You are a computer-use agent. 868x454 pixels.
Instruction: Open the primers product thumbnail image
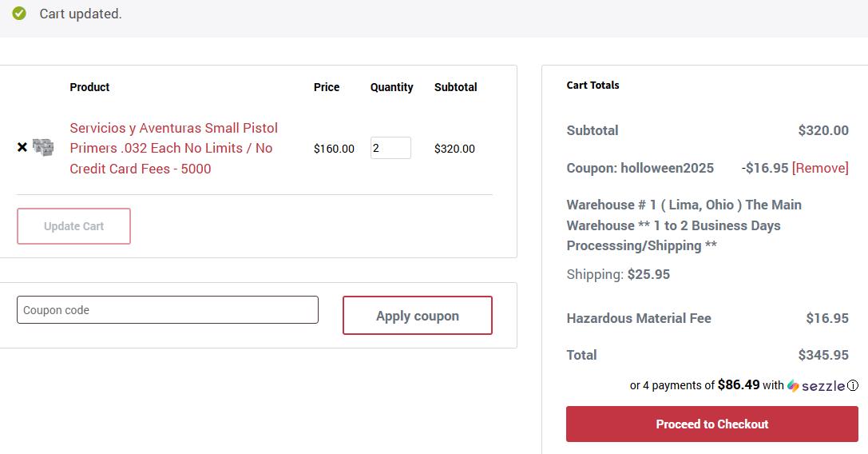tap(43, 147)
